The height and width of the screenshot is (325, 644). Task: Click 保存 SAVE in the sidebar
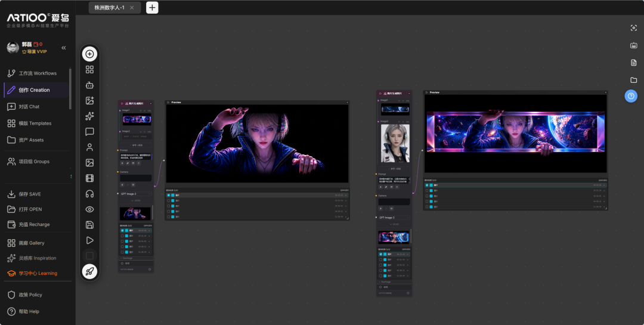(30, 194)
